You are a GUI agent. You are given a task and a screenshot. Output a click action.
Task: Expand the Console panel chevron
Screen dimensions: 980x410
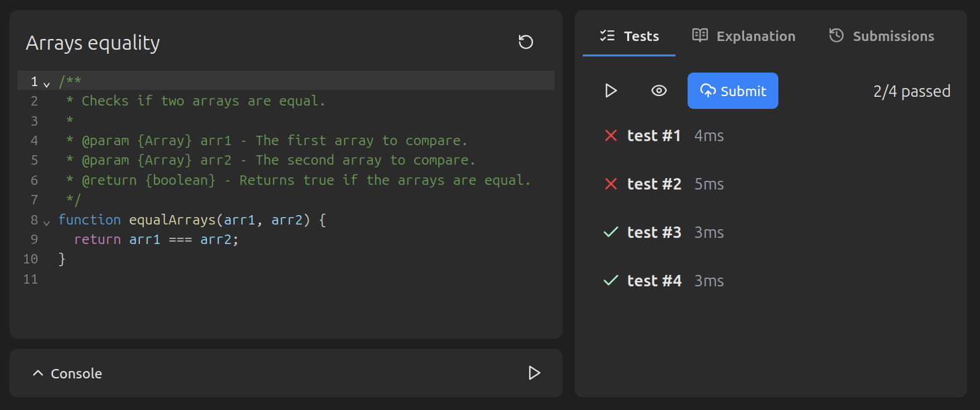[38, 373]
